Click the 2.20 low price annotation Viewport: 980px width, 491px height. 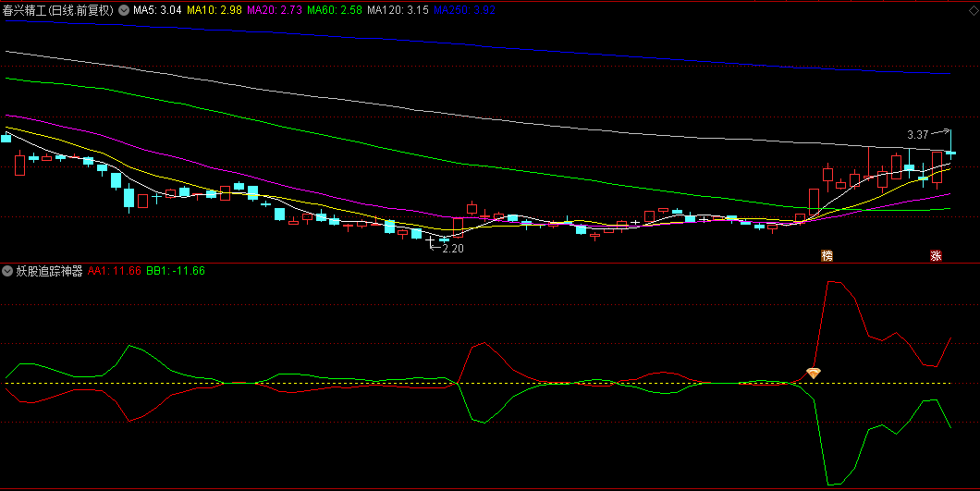pos(452,249)
